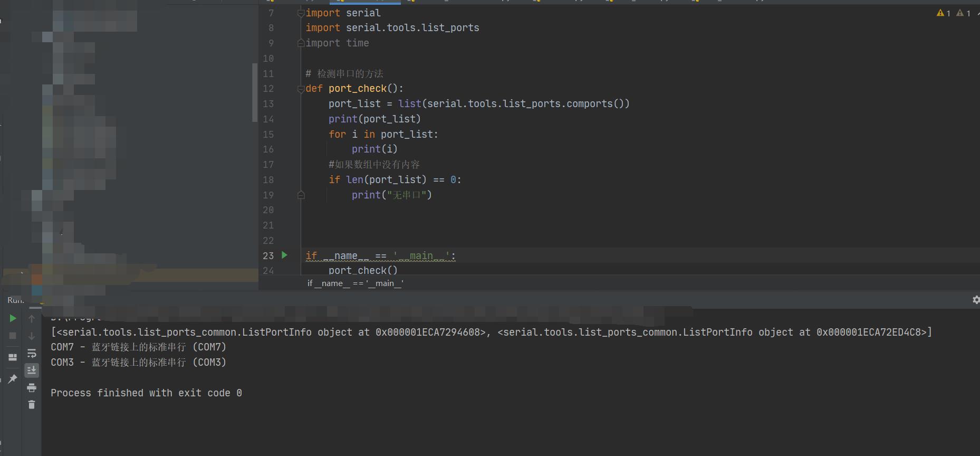This screenshot has height=456, width=980.
Task: Toggle soft-wrap in Run console
Action: coord(32,353)
